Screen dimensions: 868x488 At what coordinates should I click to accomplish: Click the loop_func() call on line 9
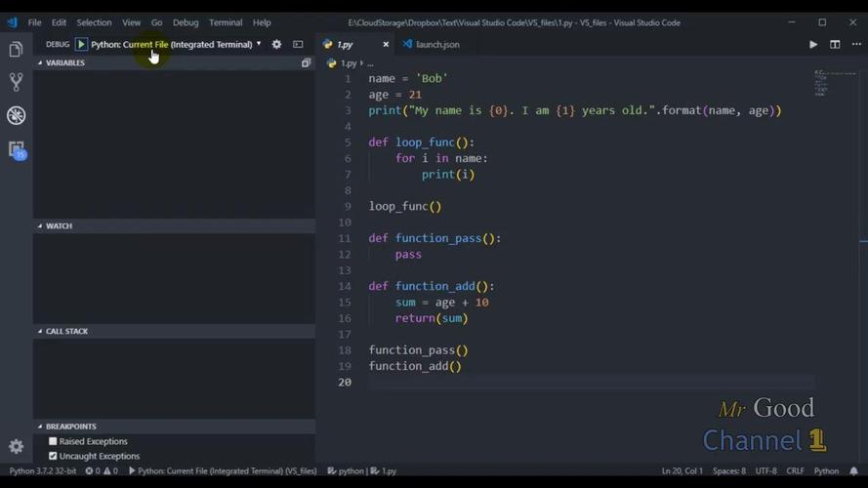point(405,207)
